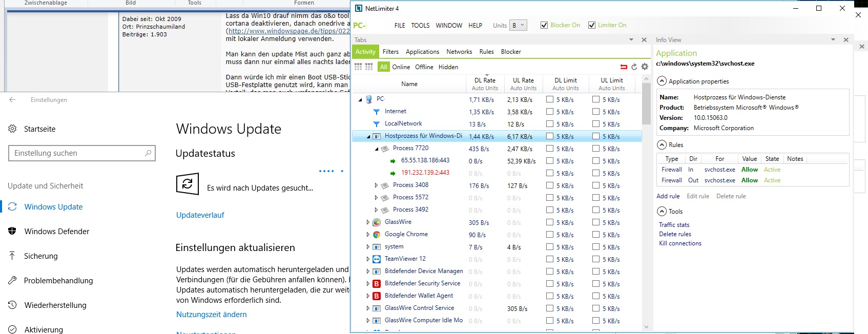Open the Units dropdown showing B
The width and height of the screenshot is (868, 334).
[x=519, y=25]
